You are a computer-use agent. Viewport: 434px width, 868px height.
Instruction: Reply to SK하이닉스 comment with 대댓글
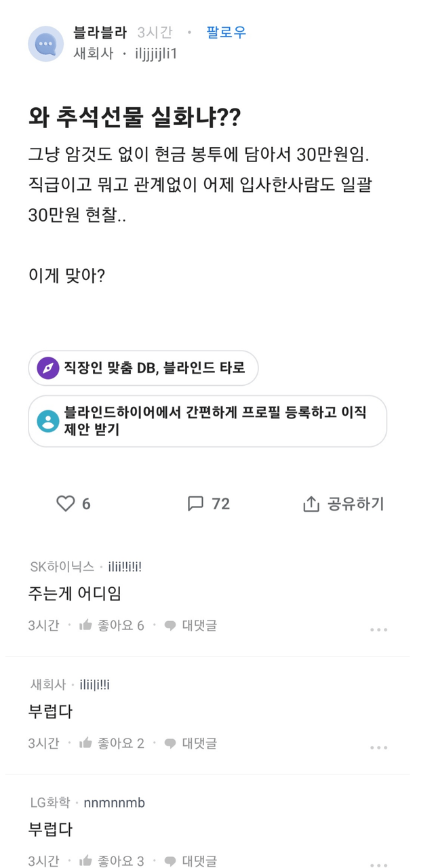191,625
